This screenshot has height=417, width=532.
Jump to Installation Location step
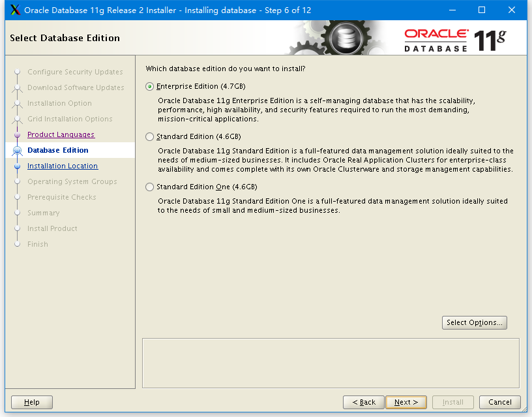pyautogui.click(x=63, y=166)
